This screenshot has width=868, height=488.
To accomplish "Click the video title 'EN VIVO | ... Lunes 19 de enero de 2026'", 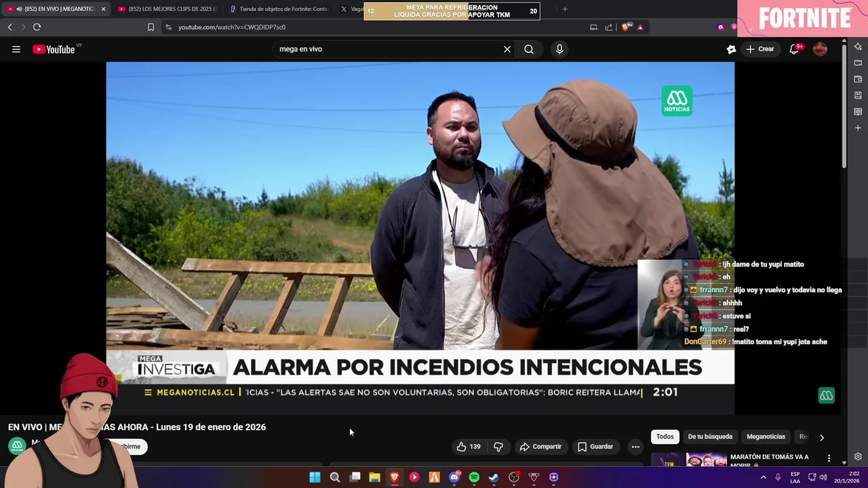I will coord(137,427).
